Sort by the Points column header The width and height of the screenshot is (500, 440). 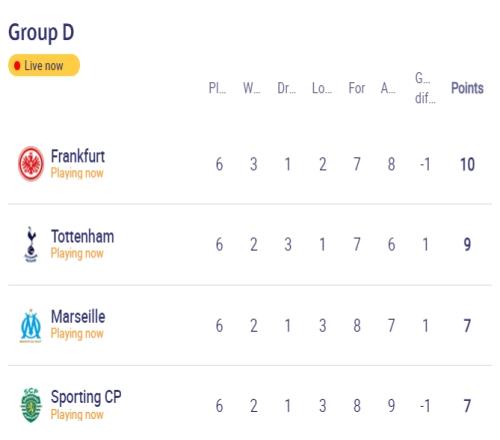467,88
